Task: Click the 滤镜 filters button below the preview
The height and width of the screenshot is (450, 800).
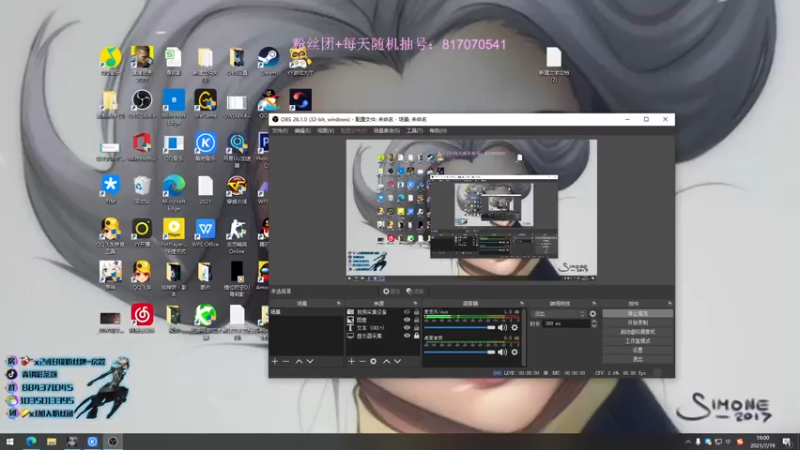Action: (x=415, y=291)
